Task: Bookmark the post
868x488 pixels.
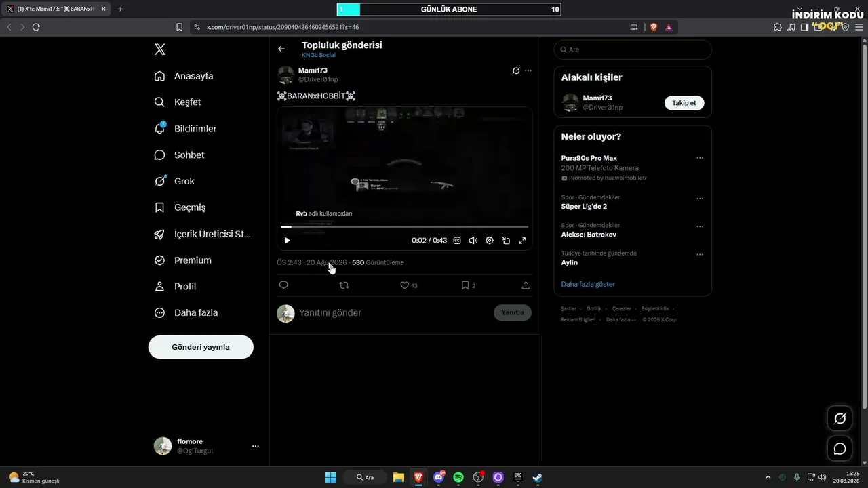Action: pyautogui.click(x=469, y=285)
